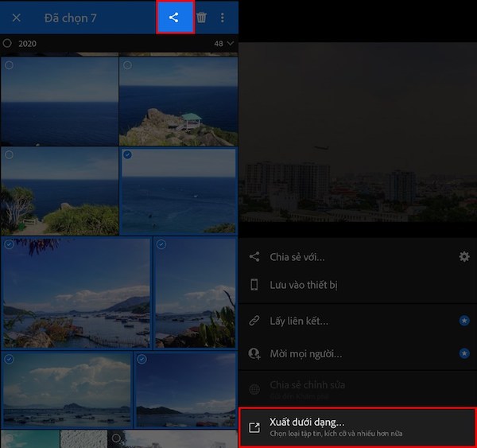Close selection mode with X icon
Viewport: 477px width, 448px height.
pyautogui.click(x=16, y=18)
